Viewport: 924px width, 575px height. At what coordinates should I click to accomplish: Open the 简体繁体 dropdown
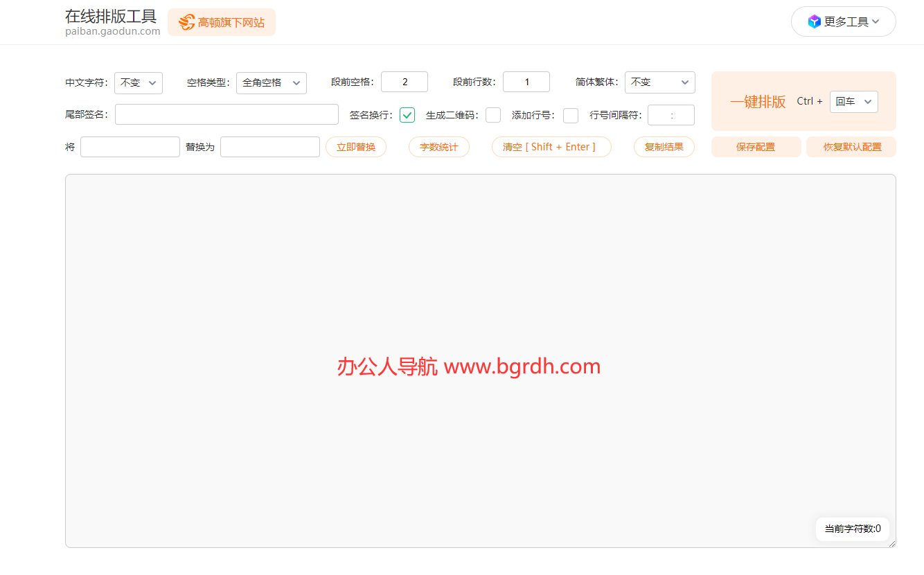[659, 82]
